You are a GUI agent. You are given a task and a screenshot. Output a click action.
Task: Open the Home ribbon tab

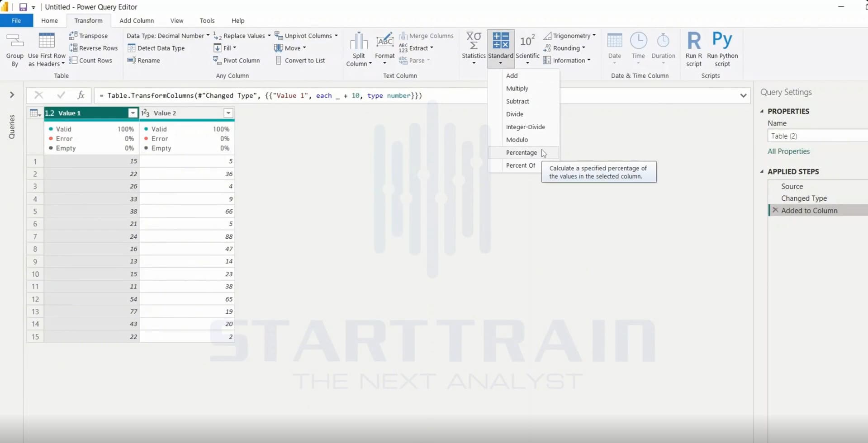pyautogui.click(x=49, y=20)
